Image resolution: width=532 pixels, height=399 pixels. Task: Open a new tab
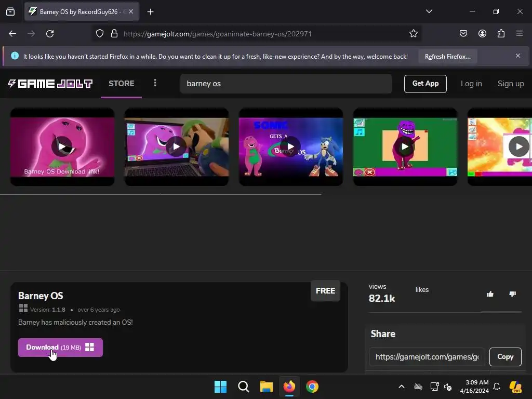coord(150,12)
